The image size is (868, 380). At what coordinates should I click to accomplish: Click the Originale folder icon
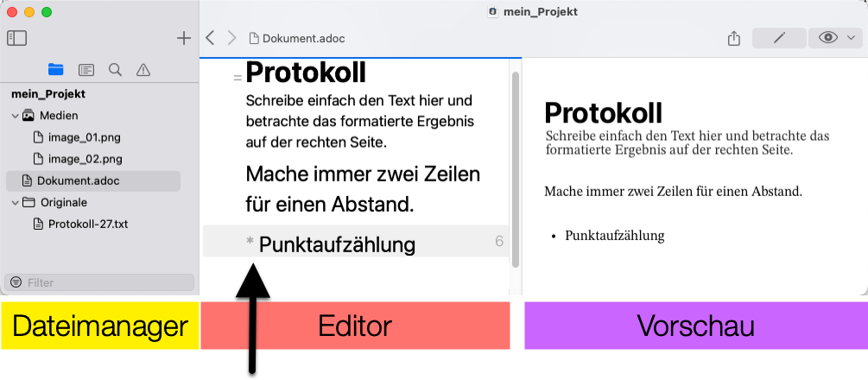(29, 203)
